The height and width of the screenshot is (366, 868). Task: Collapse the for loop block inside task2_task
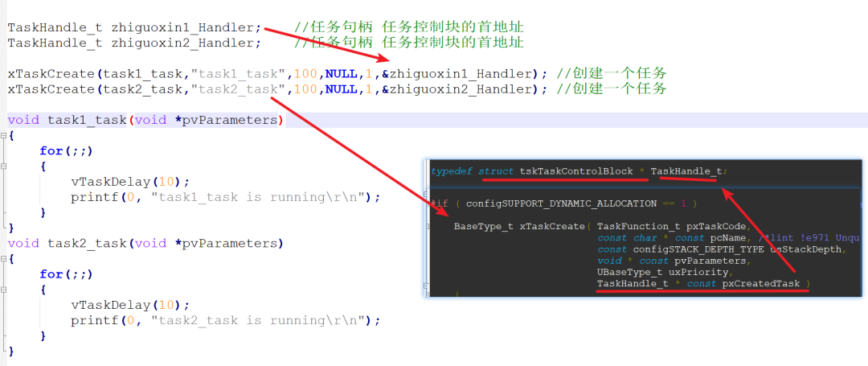3,290
